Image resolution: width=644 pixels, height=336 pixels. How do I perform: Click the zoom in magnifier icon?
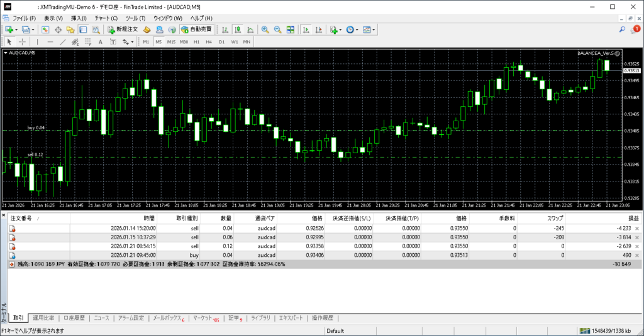265,30
